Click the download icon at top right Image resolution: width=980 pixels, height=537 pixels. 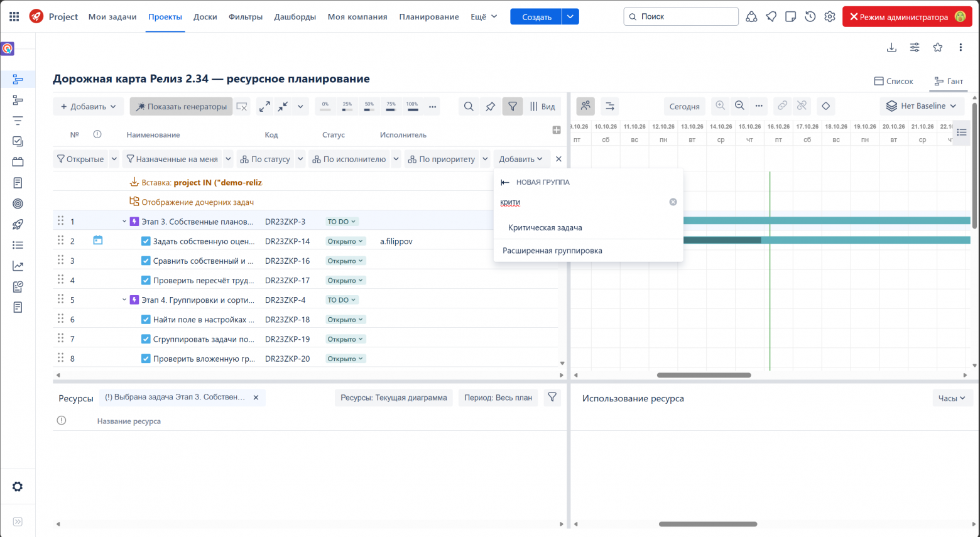coord(891,47)
